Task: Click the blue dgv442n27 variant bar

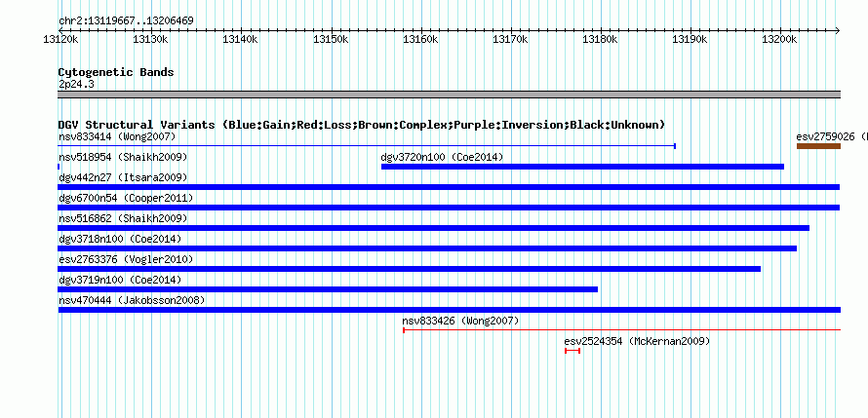Action: [449, 187]
